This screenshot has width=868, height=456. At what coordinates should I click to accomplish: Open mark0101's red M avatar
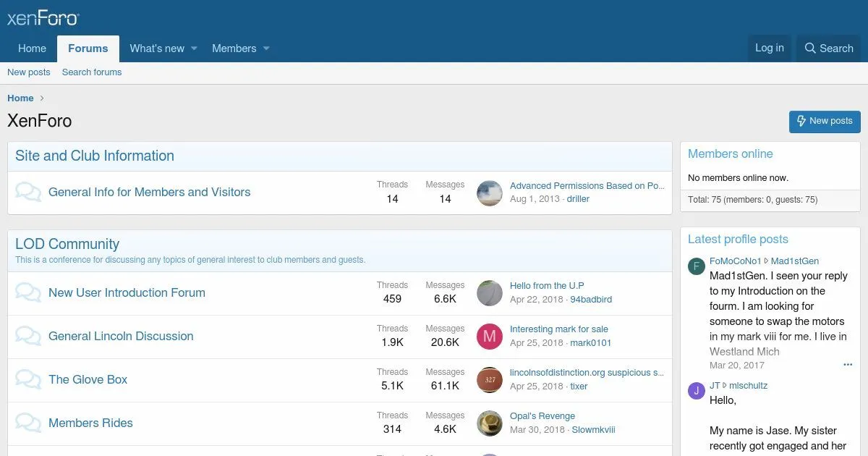490,337
